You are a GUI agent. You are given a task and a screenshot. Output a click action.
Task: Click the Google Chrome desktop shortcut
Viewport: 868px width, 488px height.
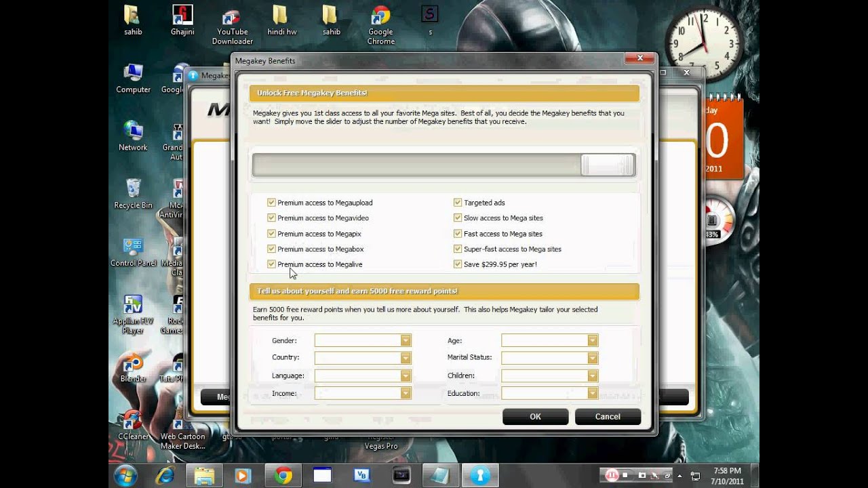coord(380,26)
